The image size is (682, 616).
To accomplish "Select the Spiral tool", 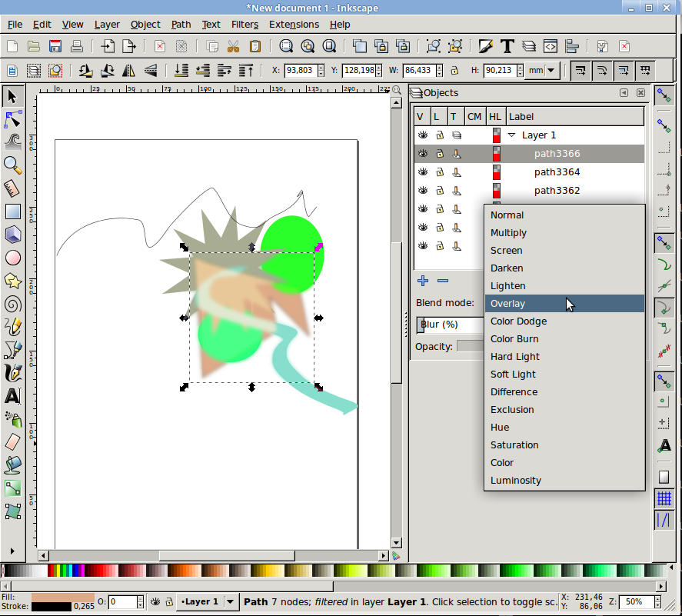I will point(12,304).
